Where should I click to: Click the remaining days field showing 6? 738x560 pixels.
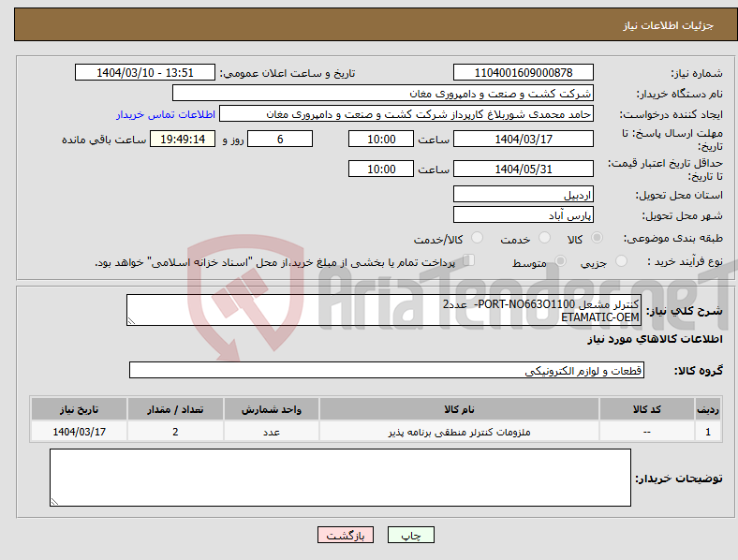point(280,139)
